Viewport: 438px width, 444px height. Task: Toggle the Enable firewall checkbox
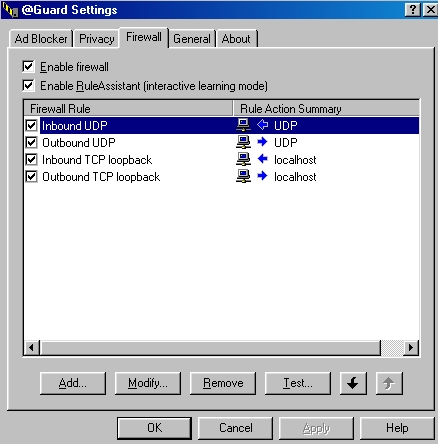pos(29,66)
